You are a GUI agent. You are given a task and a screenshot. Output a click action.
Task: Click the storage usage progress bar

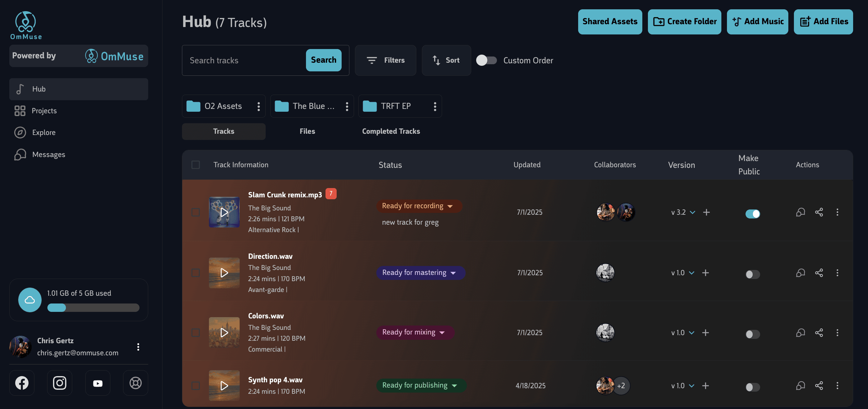(93, 308)
